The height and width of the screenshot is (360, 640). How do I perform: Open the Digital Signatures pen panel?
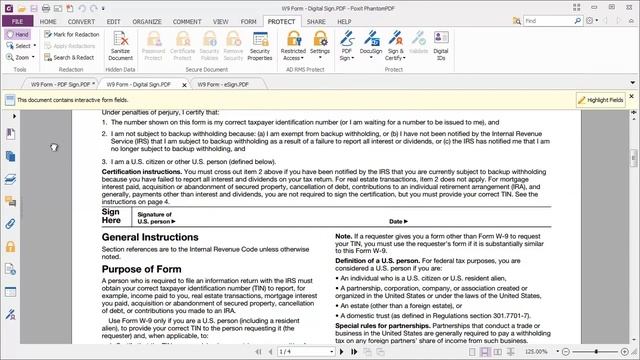point(11,314)
